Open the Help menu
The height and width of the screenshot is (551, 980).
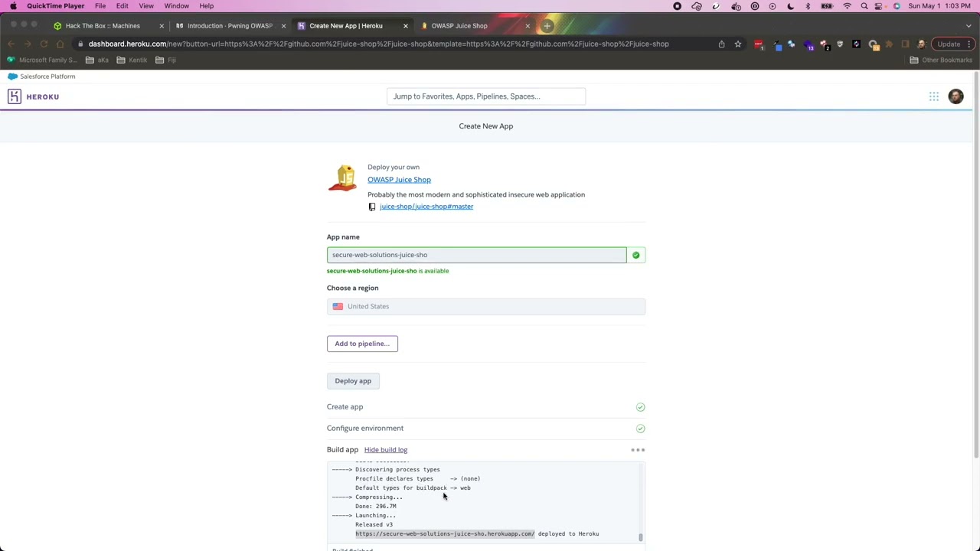207,6
